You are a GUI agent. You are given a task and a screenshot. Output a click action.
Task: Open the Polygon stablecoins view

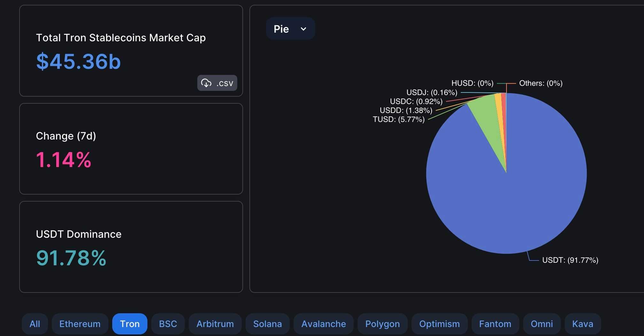coord(382,324)
